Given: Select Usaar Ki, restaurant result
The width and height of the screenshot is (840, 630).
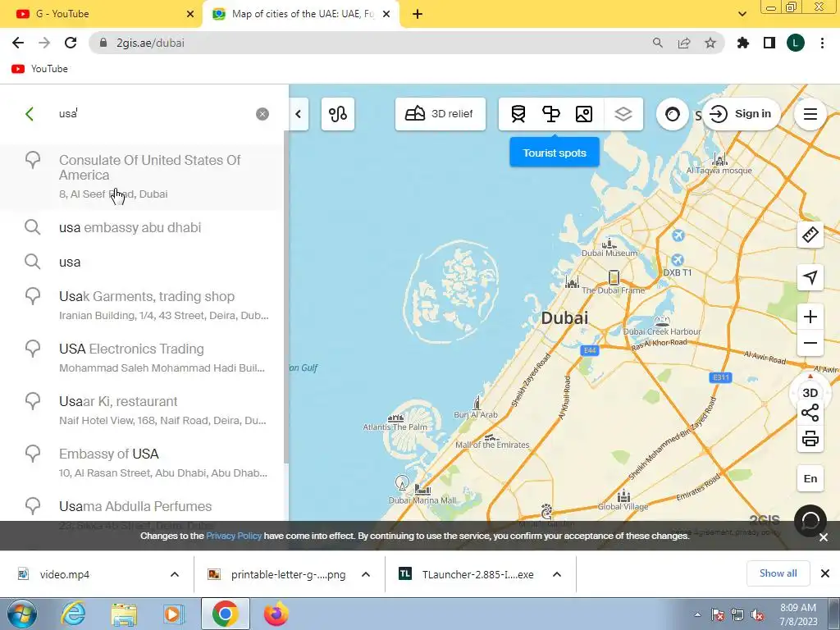Looking at the screenshot, I should click(x=142, y=410).
